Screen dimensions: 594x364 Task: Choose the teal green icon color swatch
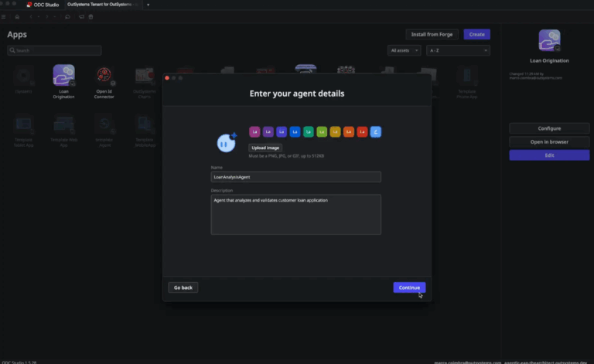[309, 131]
